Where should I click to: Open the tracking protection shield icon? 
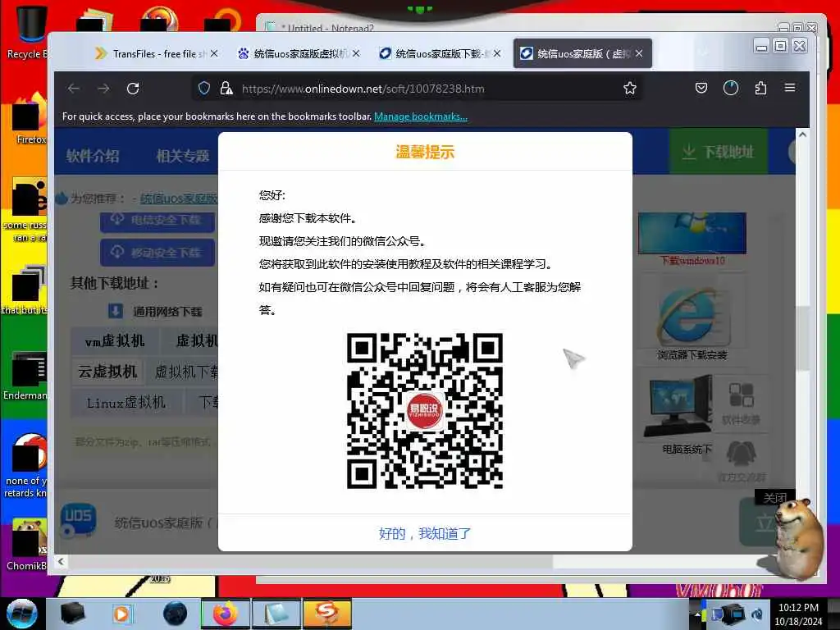click(x=204, y=89)
